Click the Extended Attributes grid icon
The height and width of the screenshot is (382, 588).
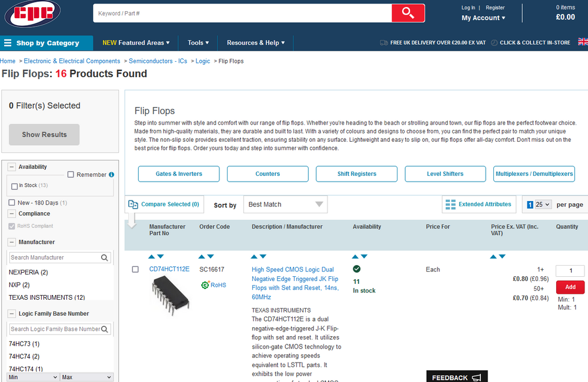(450, 205)
